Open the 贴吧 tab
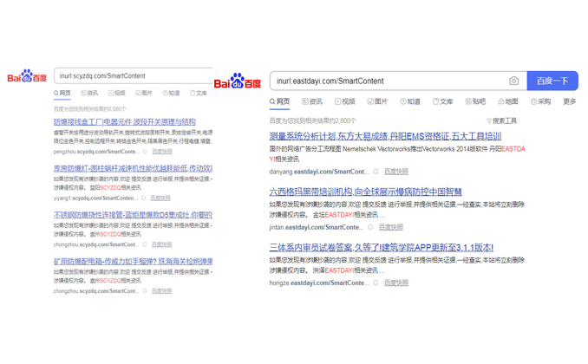Viewport: 588px width, 364px height. pyautogui.click(x=475, y=101)
